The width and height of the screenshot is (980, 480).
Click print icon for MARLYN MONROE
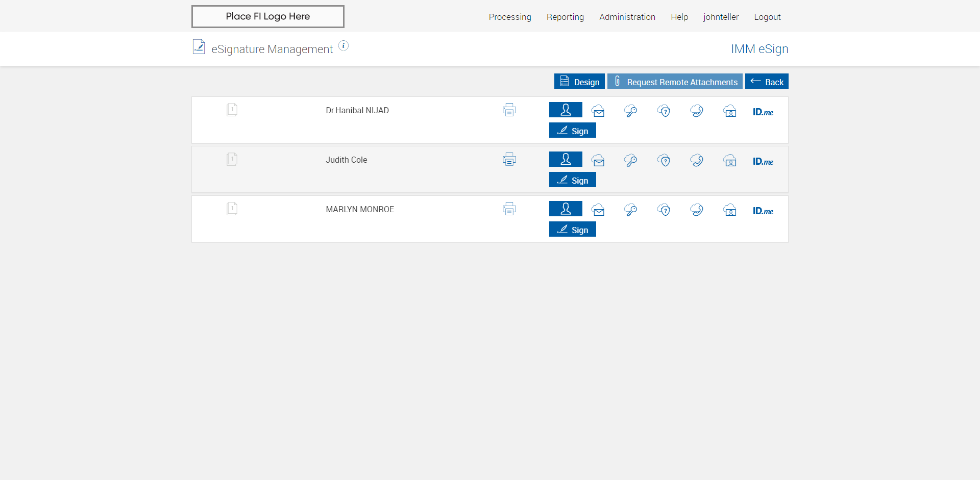pyautogui.click(x=509, y=209)
